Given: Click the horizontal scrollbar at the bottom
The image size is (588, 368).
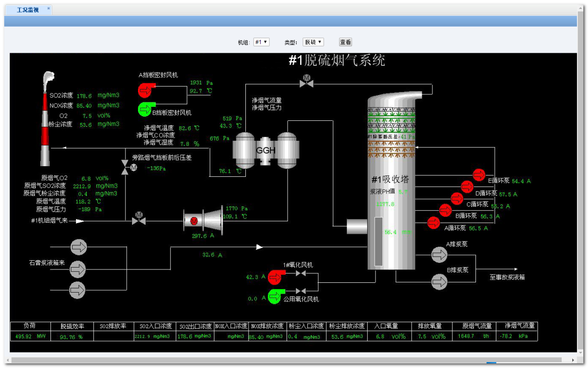Looking at the screenshot, I should (x=287, y=360).
